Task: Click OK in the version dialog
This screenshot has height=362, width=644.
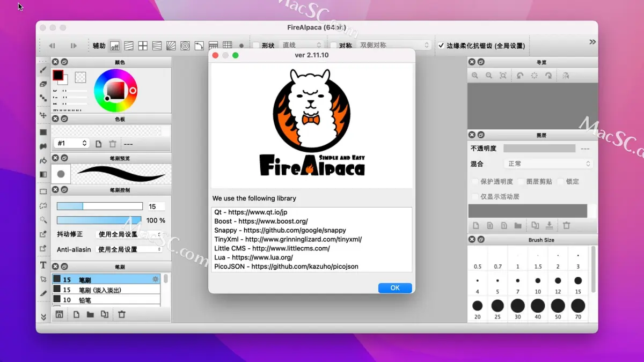Action: (395, 288)
